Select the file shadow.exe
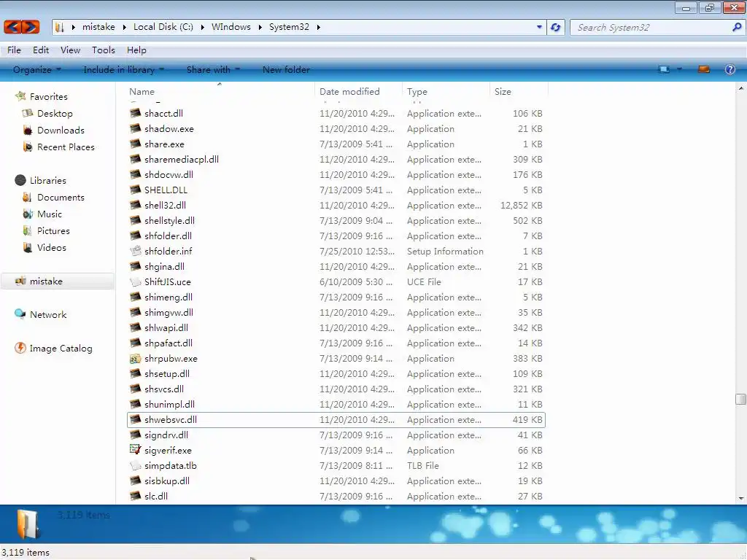 pyautogui.click(x=336, y=128)
